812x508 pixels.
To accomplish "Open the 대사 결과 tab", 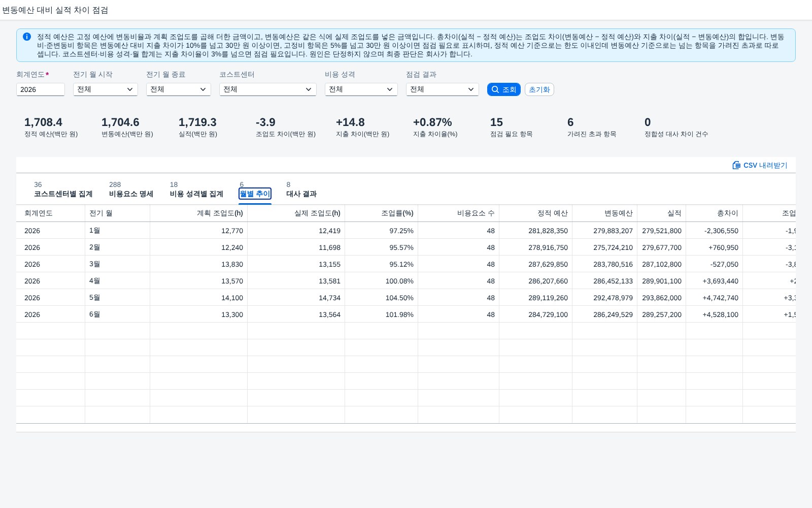I will click(x=301, y=189).
